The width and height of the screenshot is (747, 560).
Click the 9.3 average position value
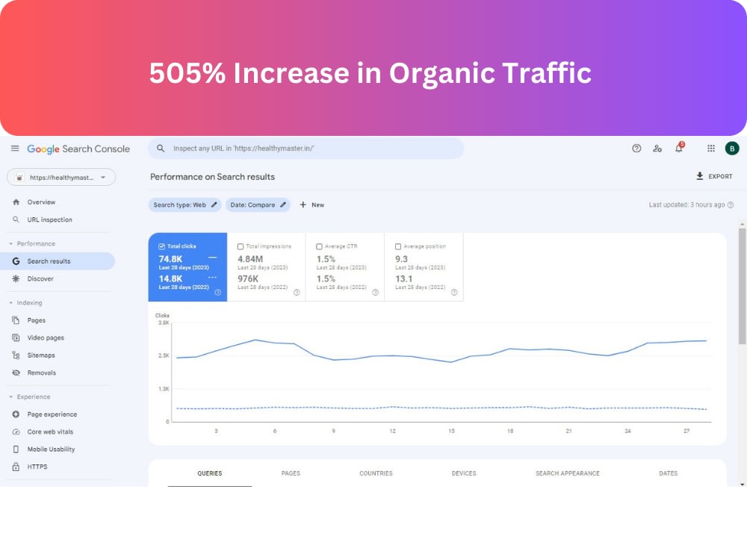pyautogui.click(x=401, y=259)
